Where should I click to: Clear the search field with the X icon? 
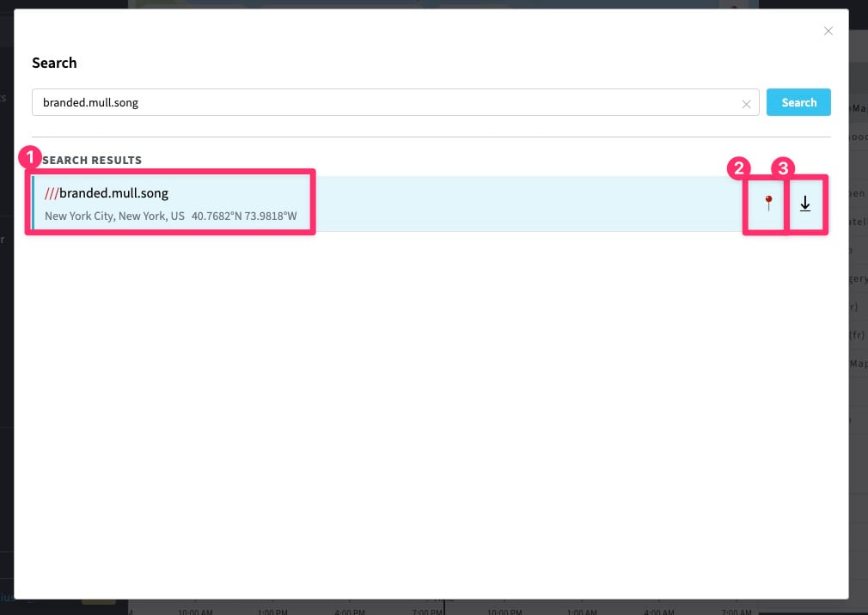[746, 104]
